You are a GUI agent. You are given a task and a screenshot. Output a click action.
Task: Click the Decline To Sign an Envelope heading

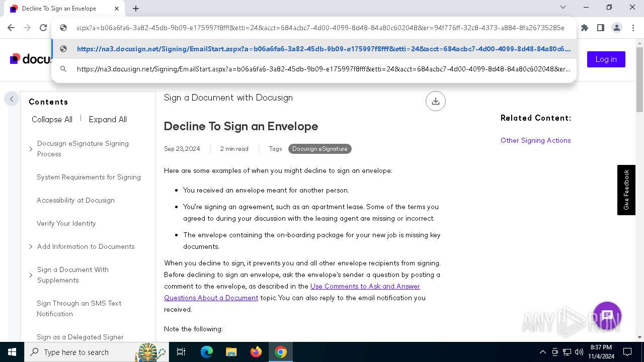click(x=241, y=126)
